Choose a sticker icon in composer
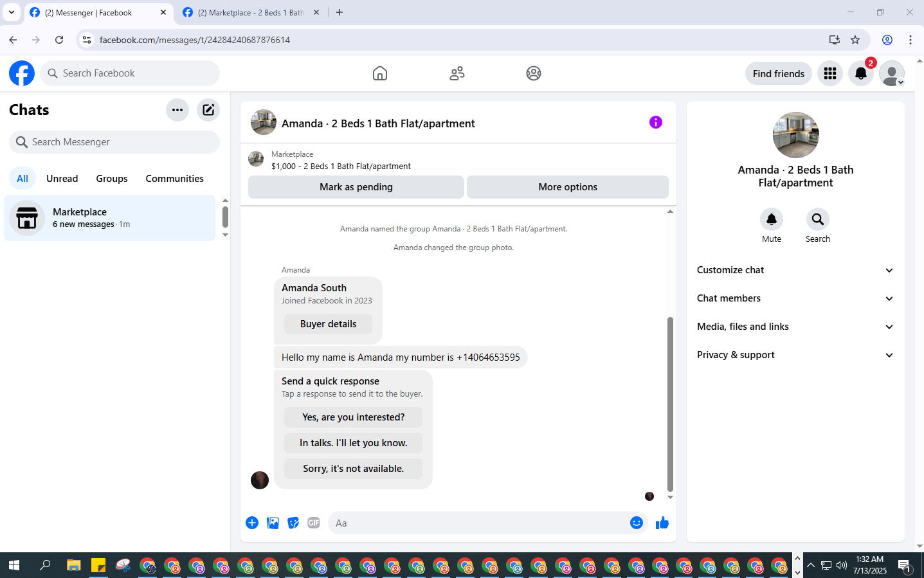 (x=293, y=523)
